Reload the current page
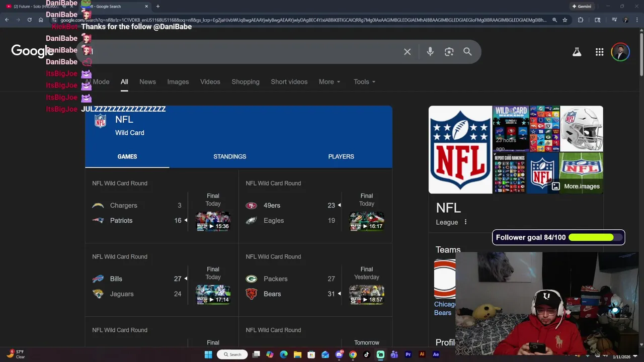This screenshot has width=644, height=362. [29, 20]
